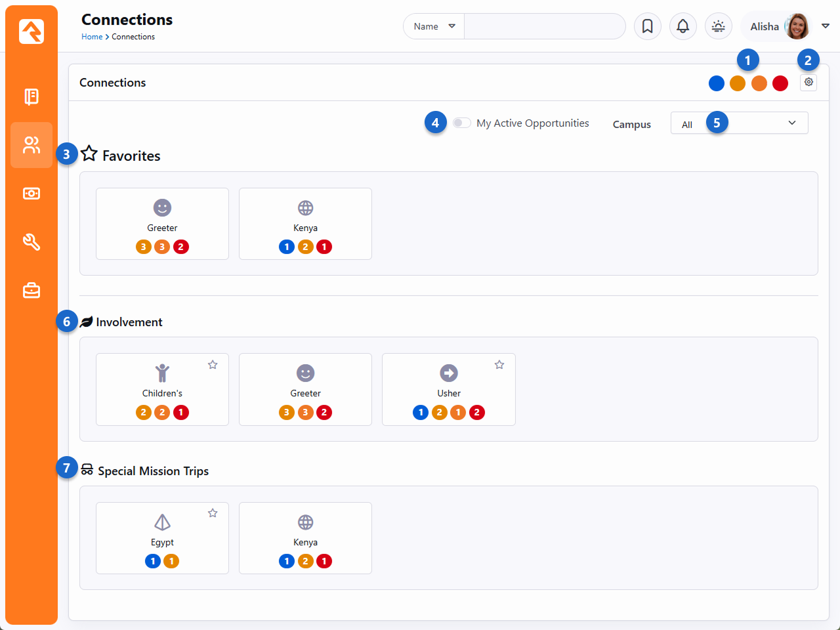840x630 pixels.
Task: Open the Intranet book icon in sidebar
Action: pos(31,96)
